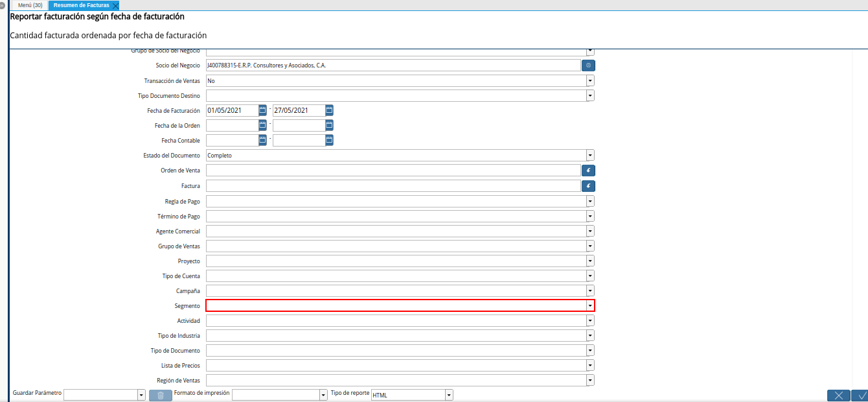868x402 pixels.
Task: Open calendar for Fecha de Facturación start date
Action: coord(262,110)
